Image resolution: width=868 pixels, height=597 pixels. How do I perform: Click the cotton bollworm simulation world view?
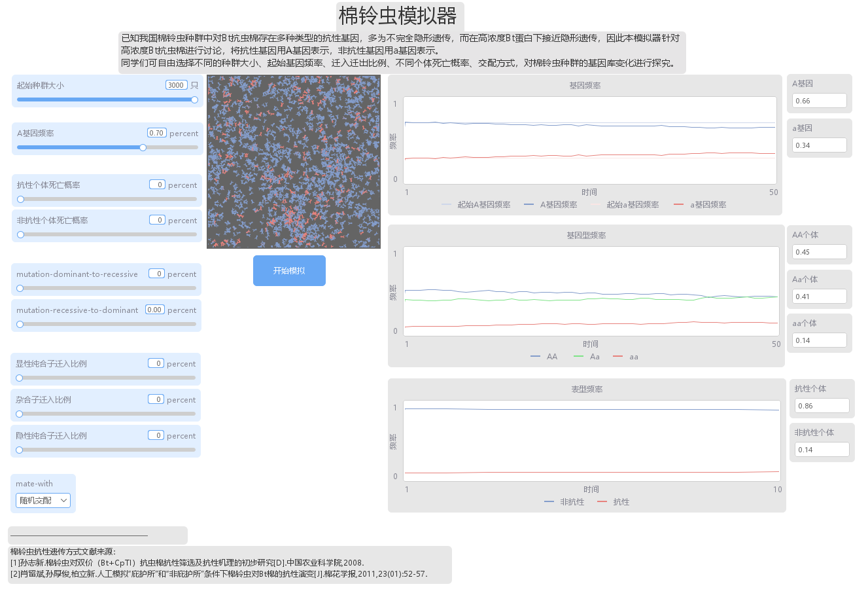point(294,162)
